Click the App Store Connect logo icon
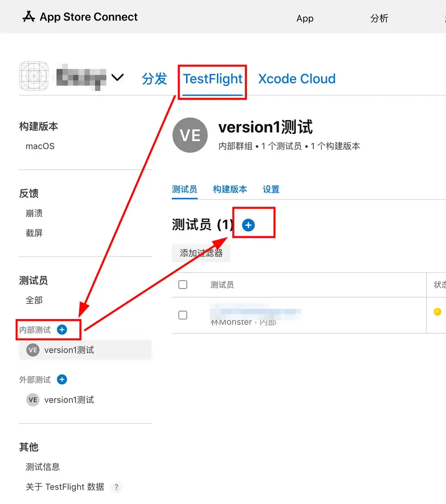This screenshot has height=504, width=446. point(29,17)
